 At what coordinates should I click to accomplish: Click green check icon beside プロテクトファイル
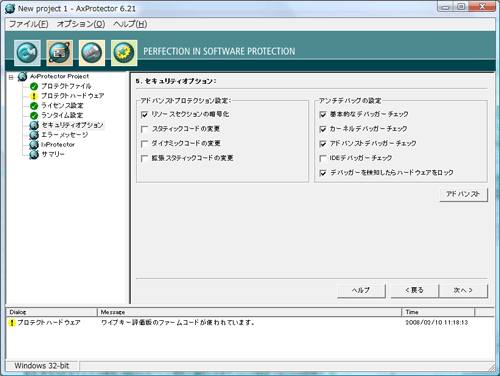coord(34,87)
